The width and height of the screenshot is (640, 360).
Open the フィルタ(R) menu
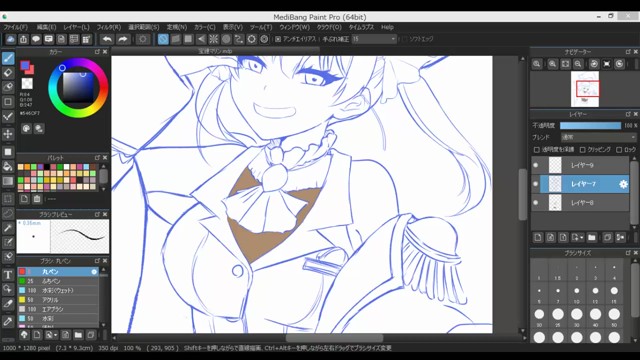click(109, 27)
